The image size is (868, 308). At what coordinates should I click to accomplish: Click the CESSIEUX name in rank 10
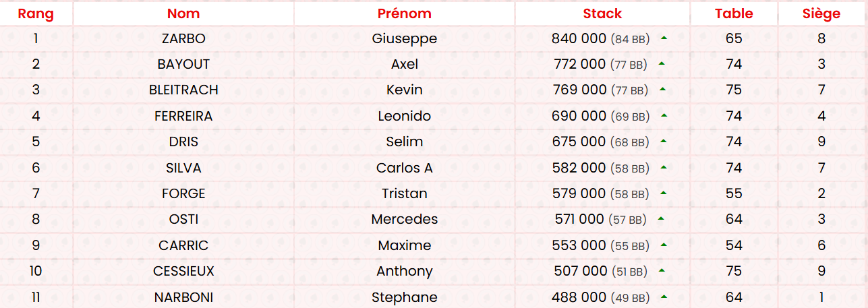(183, 271)
